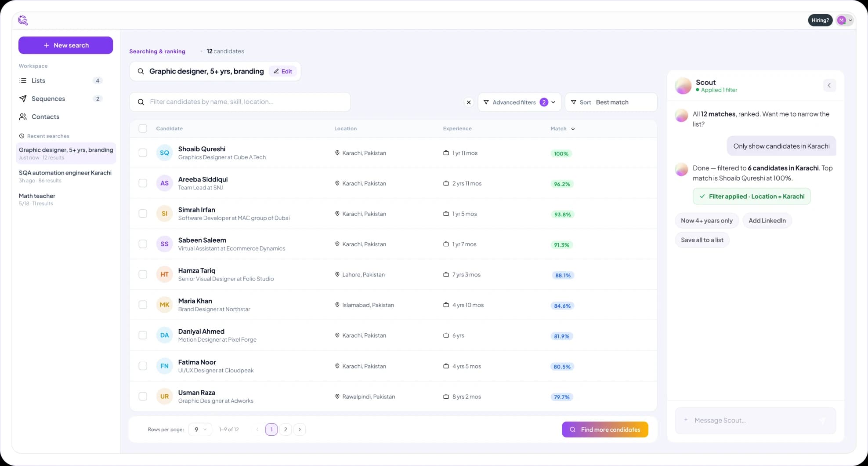868x466 pixels.
Task: Click previous page left chevron in pagination
Action: coord(257,430)
